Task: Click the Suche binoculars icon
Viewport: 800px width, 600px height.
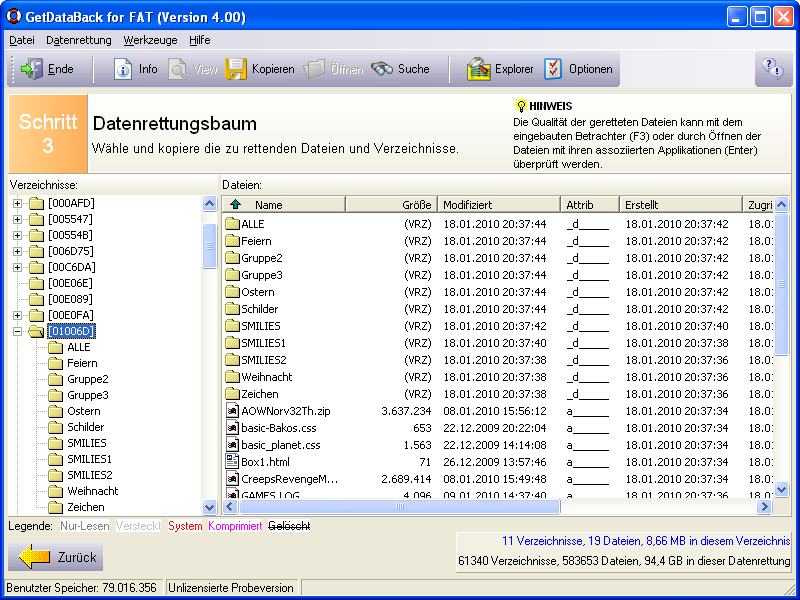Action: pos(382,69)
